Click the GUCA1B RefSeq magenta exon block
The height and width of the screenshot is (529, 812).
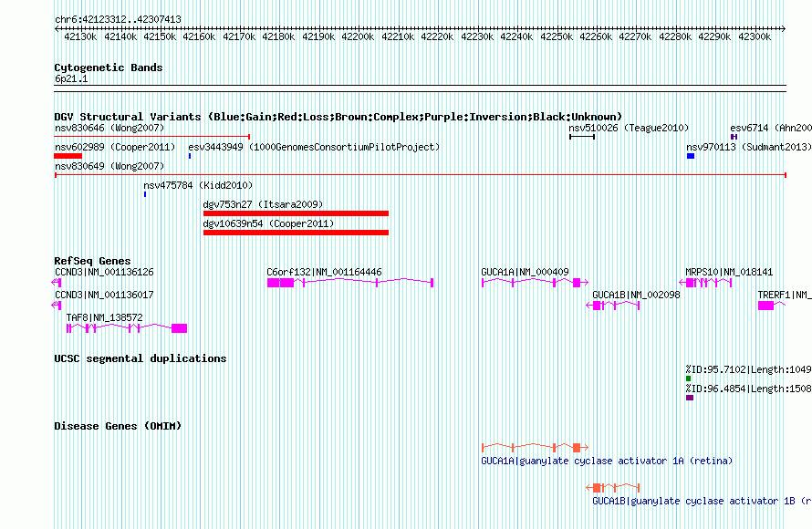click(x=597, y=306)
